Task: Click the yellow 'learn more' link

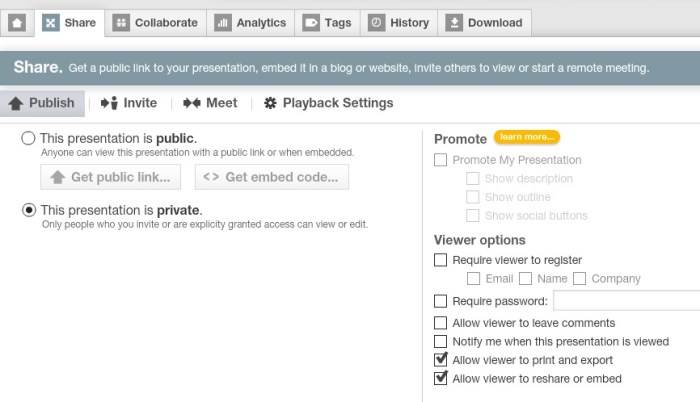Action: [526, 137]
